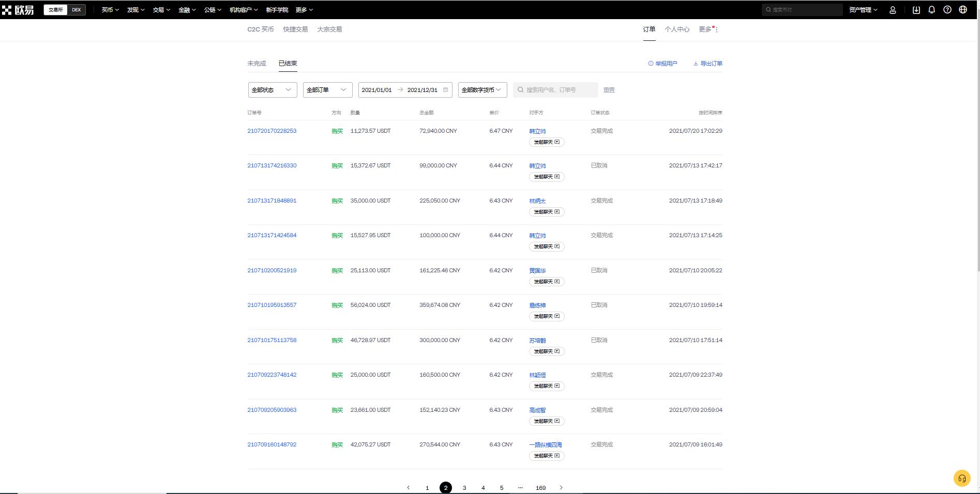Viewport: 980px width, 494px height.
Task: Open the language globe icon
Action: coord(963,10)
